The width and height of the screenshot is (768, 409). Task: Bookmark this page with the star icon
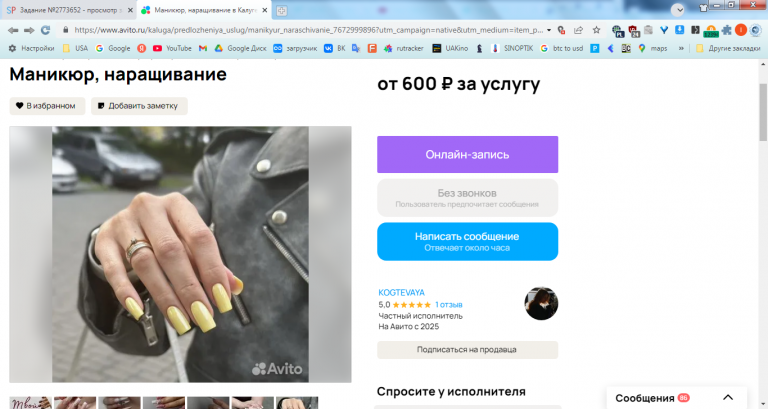[x=596, y=30]
